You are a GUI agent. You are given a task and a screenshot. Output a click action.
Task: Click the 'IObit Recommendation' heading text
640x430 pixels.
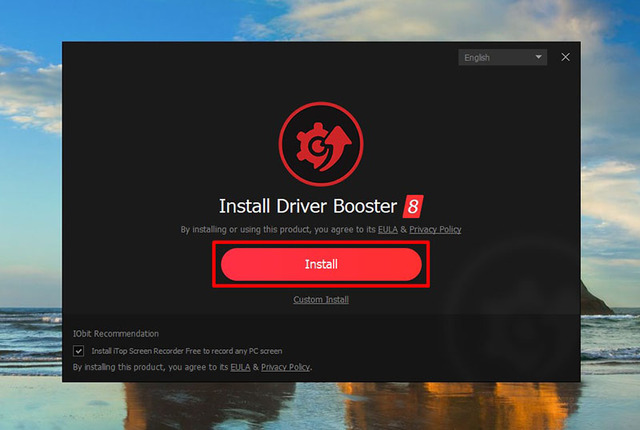(116, 333)
